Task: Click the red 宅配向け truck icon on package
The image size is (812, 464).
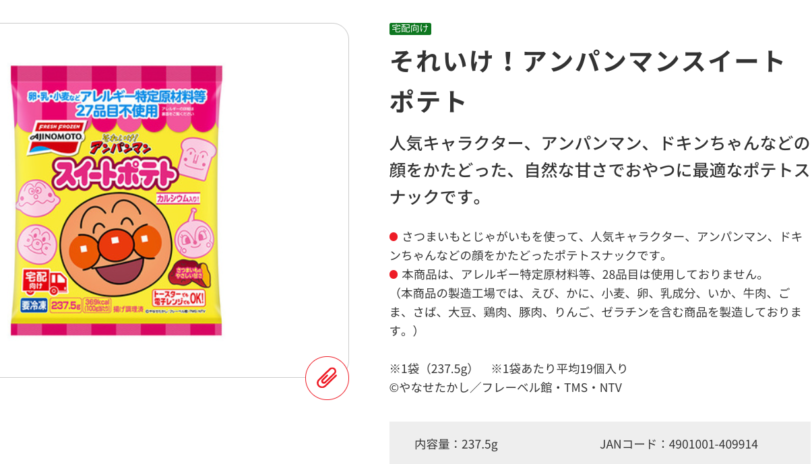Action: (x=45, y=282)
